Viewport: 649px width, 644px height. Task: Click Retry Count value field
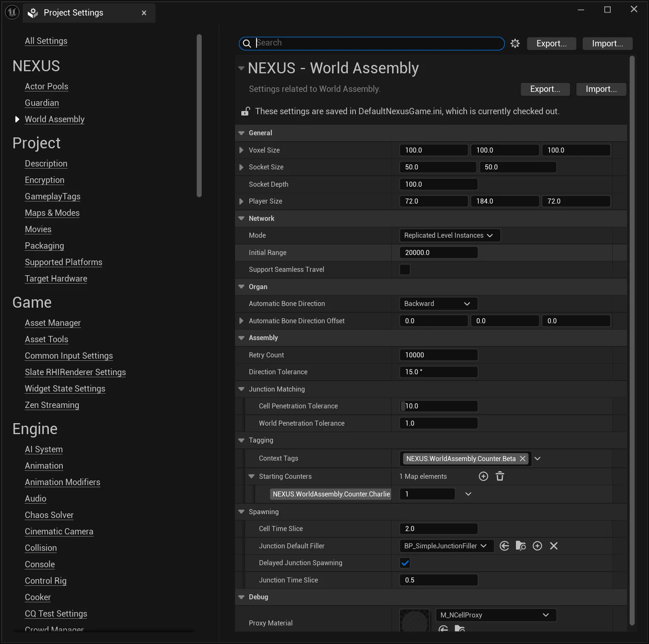tap(438, 355)
